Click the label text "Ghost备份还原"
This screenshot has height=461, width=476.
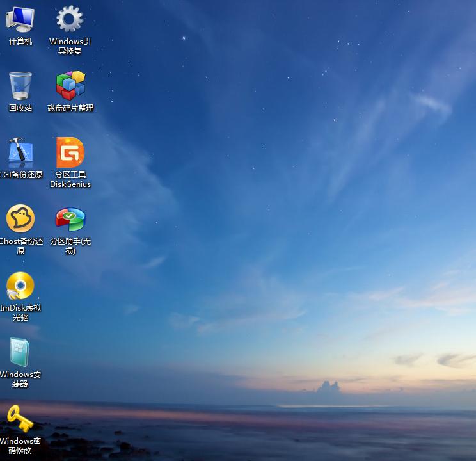click(x=21, y=246)
